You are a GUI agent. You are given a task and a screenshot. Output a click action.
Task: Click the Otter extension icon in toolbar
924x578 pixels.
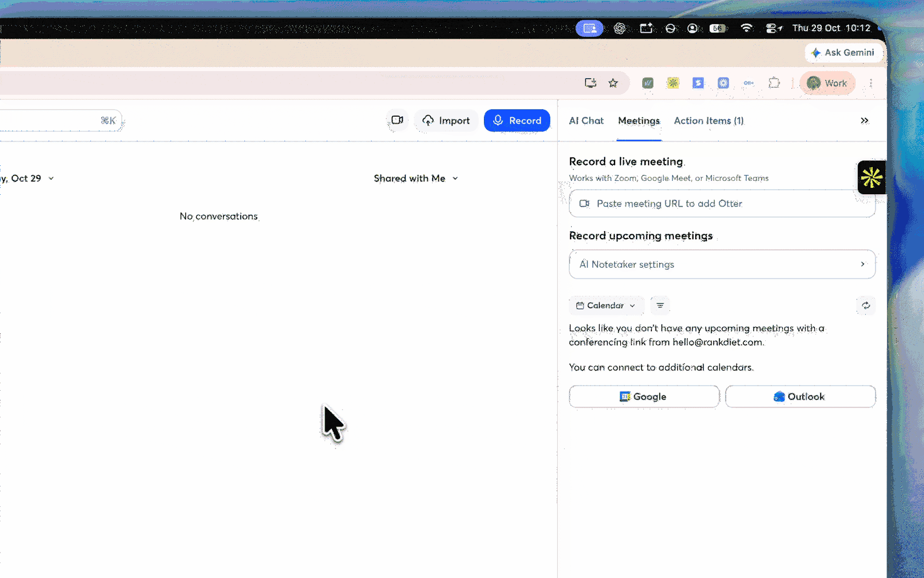[749, 83]
